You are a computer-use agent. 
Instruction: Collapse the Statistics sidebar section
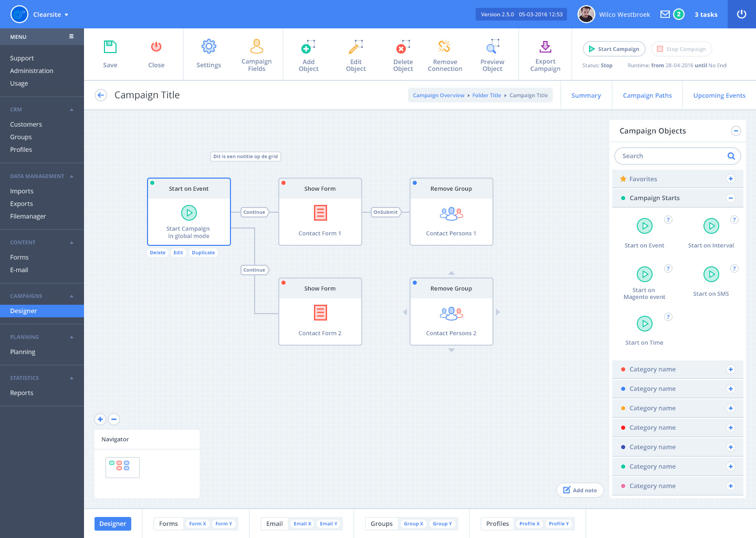pos(71,378)
